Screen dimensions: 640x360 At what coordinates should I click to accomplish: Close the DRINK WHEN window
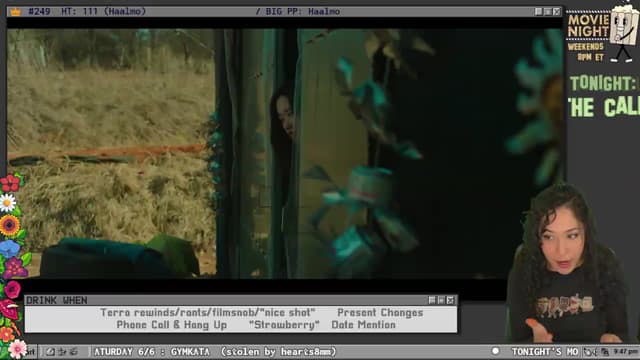450,300
